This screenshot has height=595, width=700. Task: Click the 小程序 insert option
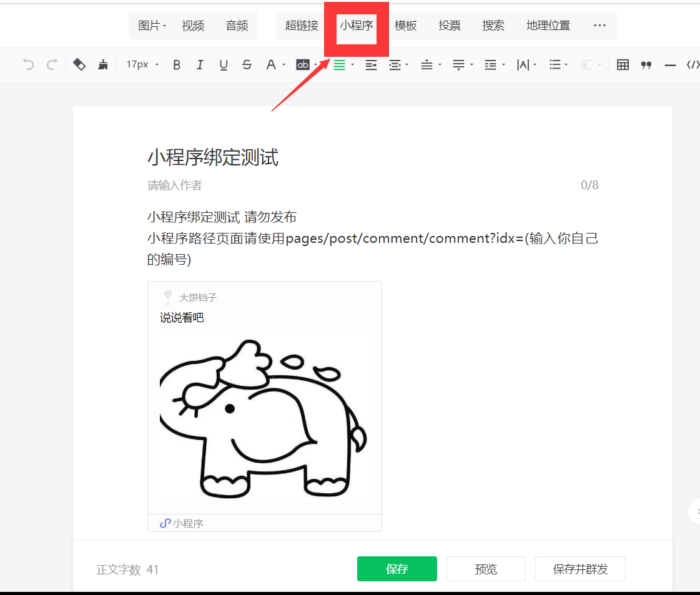357,26
